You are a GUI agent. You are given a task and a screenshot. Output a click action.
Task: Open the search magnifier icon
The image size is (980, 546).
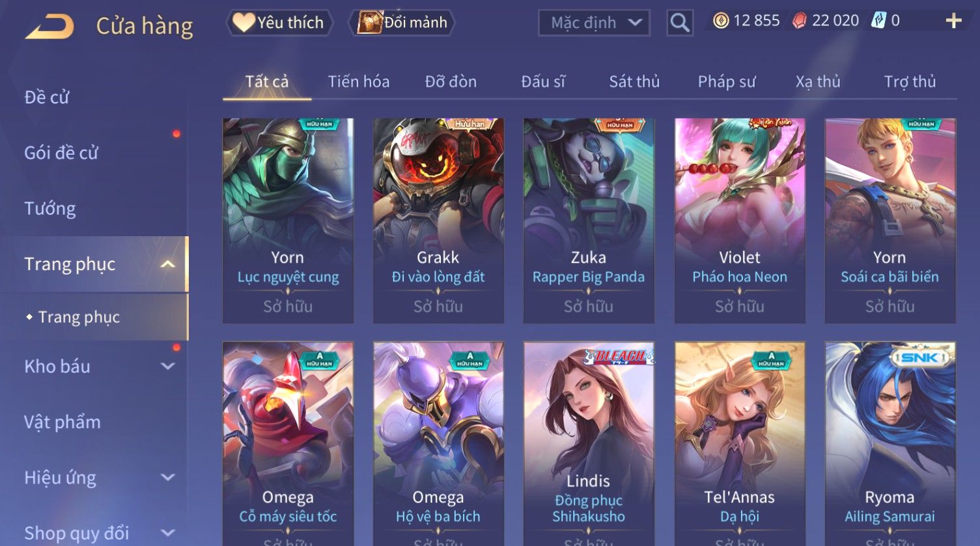680,23
